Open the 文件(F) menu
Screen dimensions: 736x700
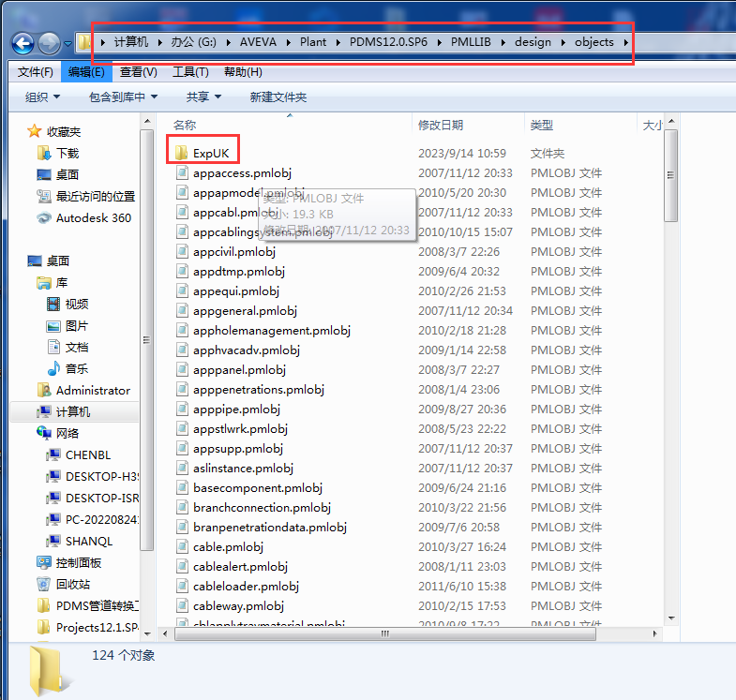point(36,72)
